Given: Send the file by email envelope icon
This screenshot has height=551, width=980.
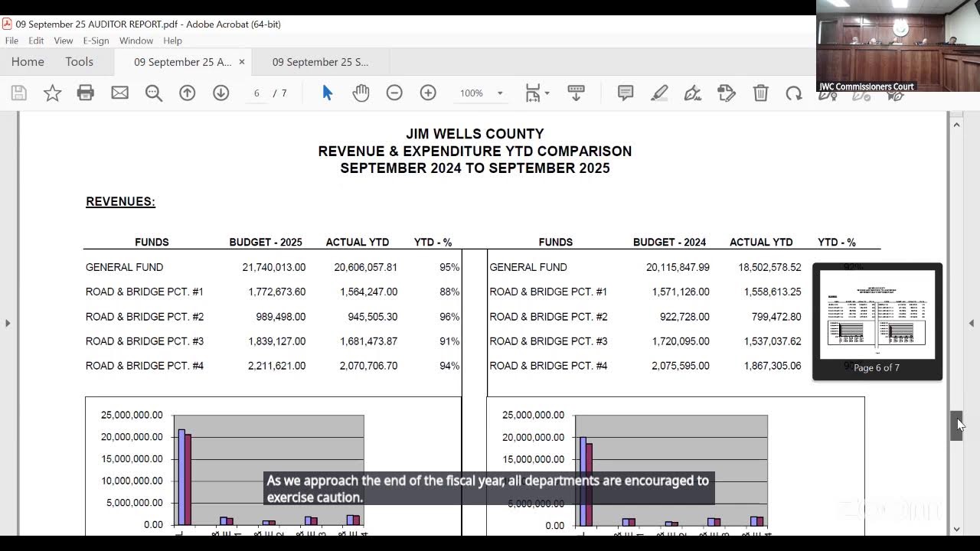Looking at the screenshot, I should tap(119, 93).
